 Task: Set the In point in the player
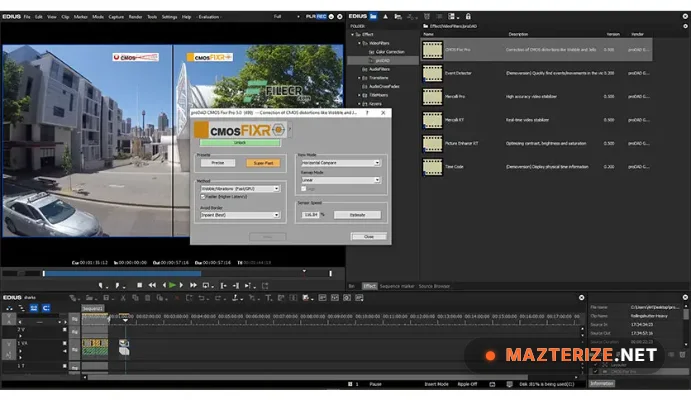101,285
